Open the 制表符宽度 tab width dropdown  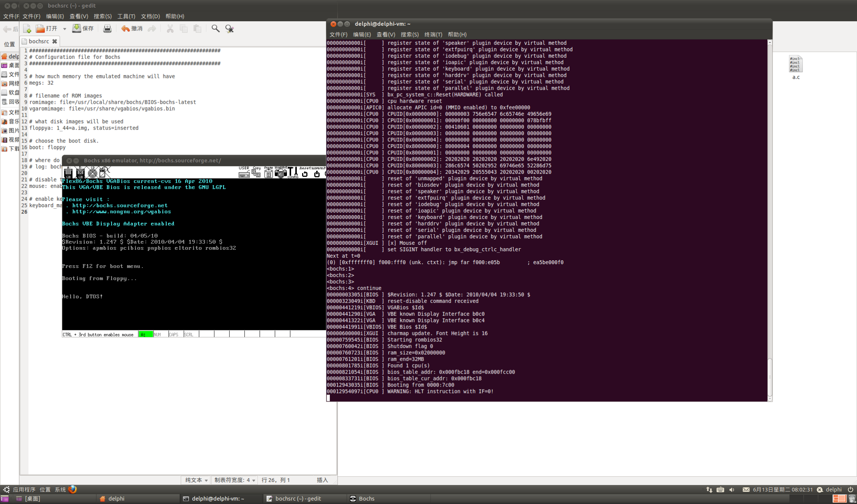tap(234, 480)
